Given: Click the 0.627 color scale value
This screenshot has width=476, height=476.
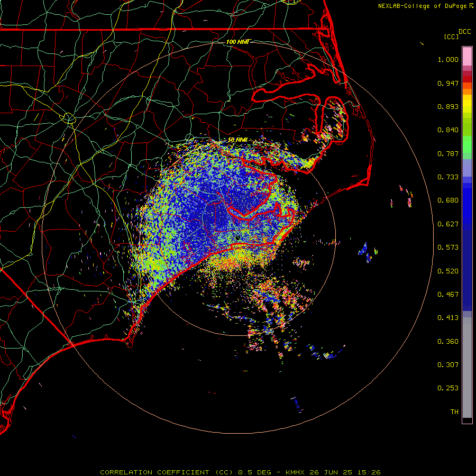Looking at the screenshot, I should pos(448,224).
